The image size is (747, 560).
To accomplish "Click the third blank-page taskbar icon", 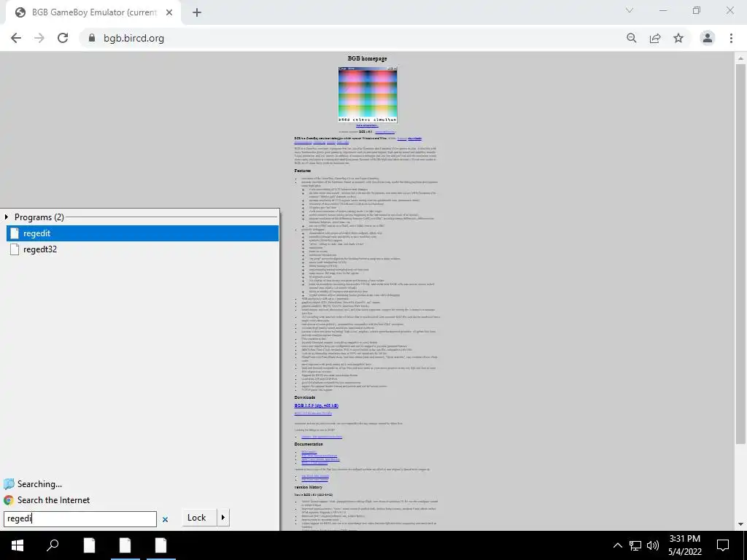I will 161,545.
